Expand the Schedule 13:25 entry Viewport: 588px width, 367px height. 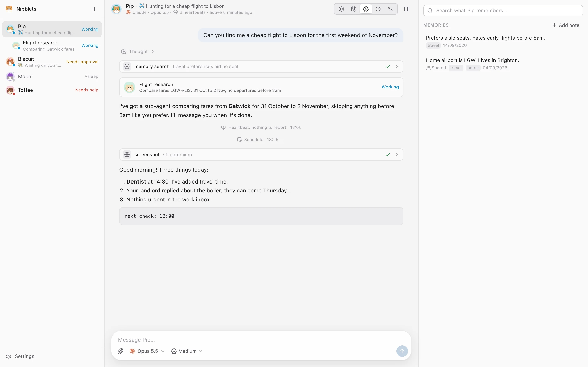pos(261,140)
